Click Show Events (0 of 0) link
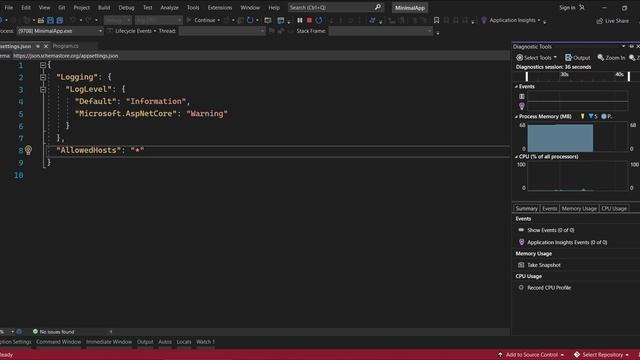This screenshot has height=360, width=640. point(551,230)
